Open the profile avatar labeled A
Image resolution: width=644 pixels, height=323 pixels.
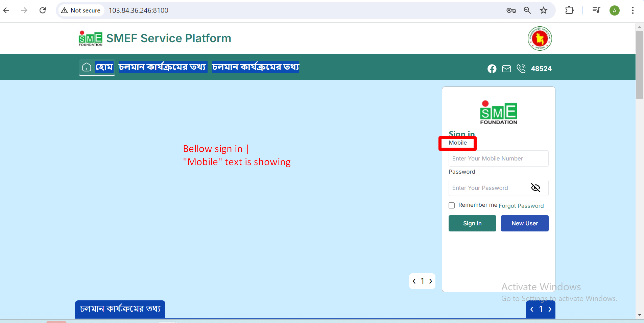(615, 10)
